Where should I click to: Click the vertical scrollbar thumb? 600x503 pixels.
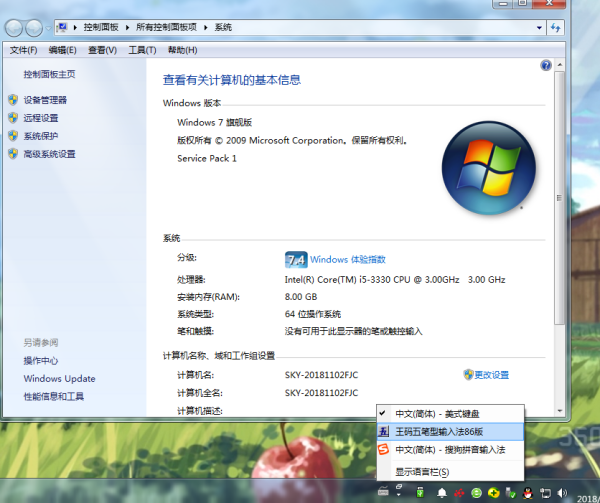(x=560, y=198)
